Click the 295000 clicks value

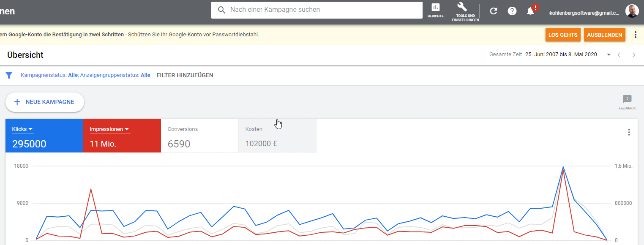(29, 144)
